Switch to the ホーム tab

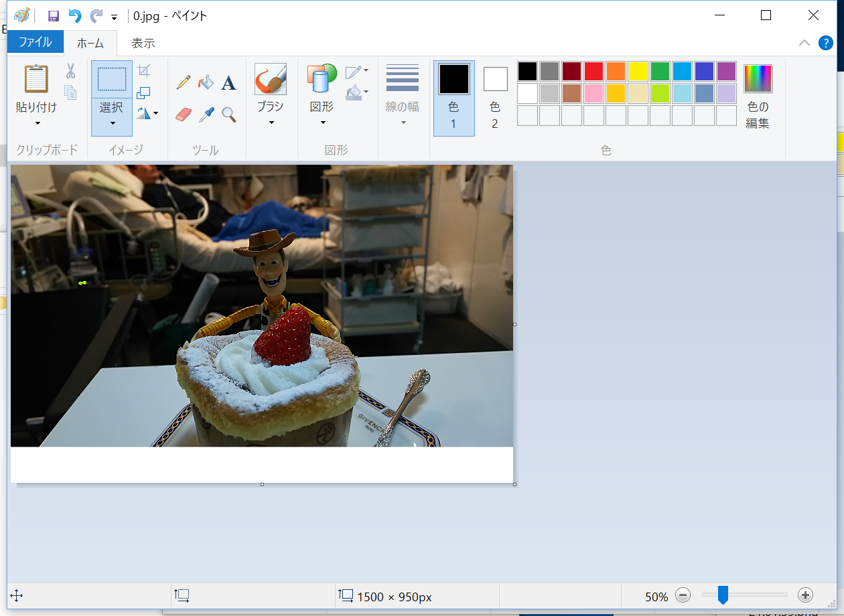pyautogui.click(x=90, y=43)
